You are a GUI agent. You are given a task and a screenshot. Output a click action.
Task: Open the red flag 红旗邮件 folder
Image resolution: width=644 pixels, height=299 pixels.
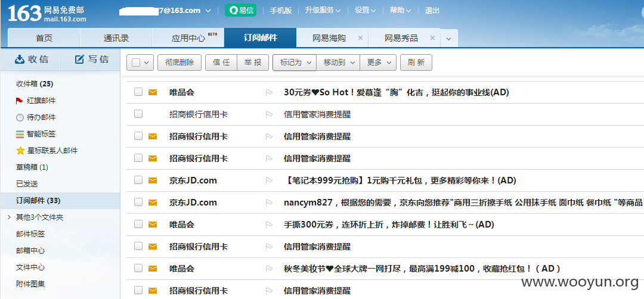19,101
